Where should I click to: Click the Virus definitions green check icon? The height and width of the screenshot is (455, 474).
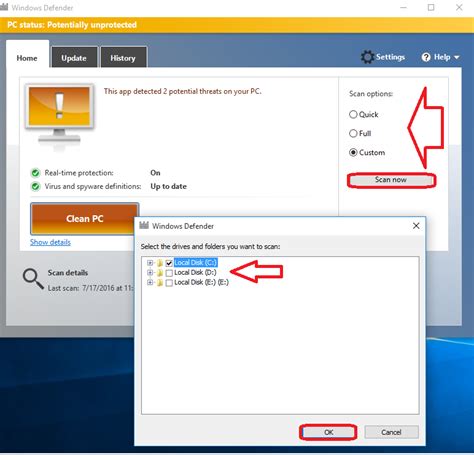pos(35,186)
